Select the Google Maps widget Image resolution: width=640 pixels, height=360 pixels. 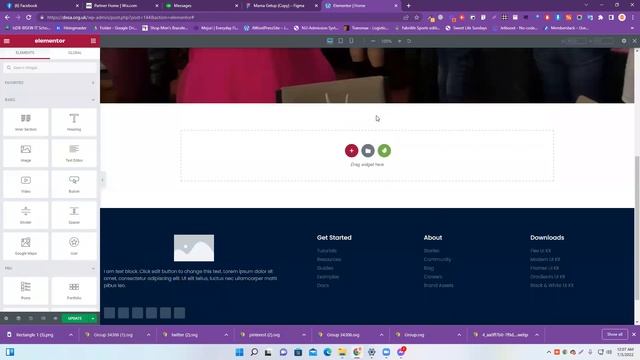pos(26,246)
